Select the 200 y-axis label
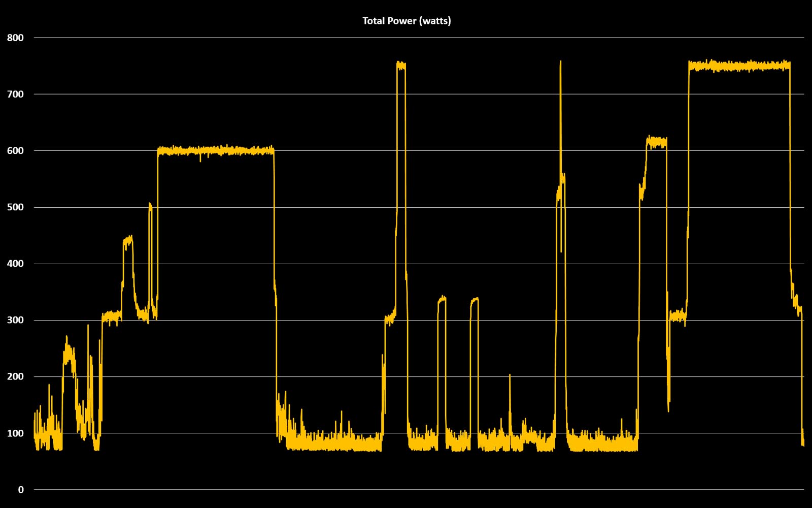This screenshot has height=508, width=812. [x=15, y=376]
